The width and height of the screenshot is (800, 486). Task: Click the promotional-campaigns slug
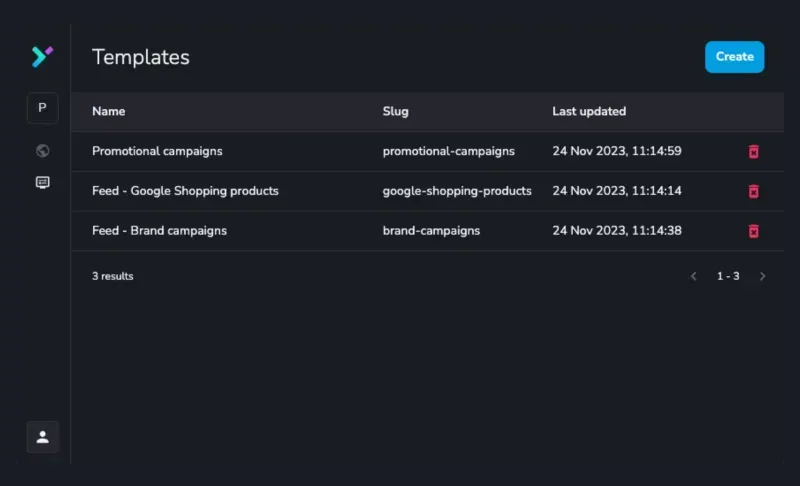click(x=448, y=151)
